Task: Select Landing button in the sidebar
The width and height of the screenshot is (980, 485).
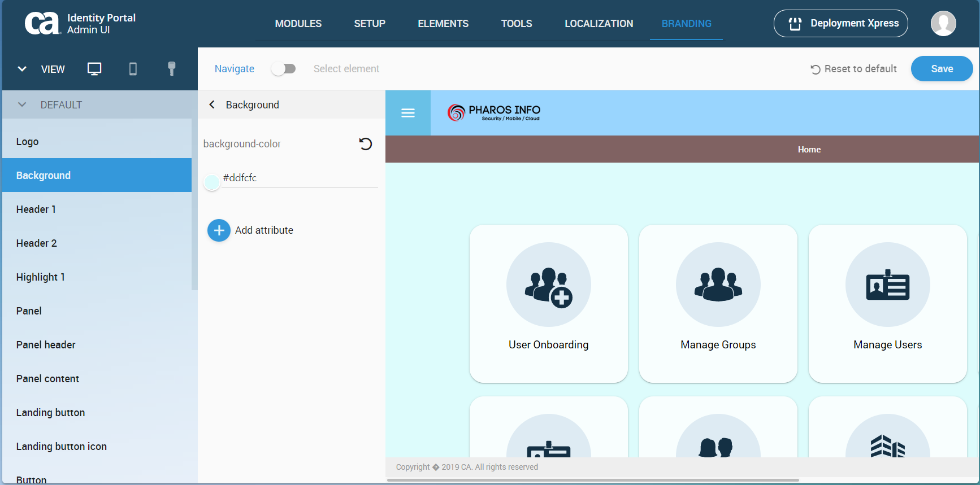Action: [x=97, y=413]
